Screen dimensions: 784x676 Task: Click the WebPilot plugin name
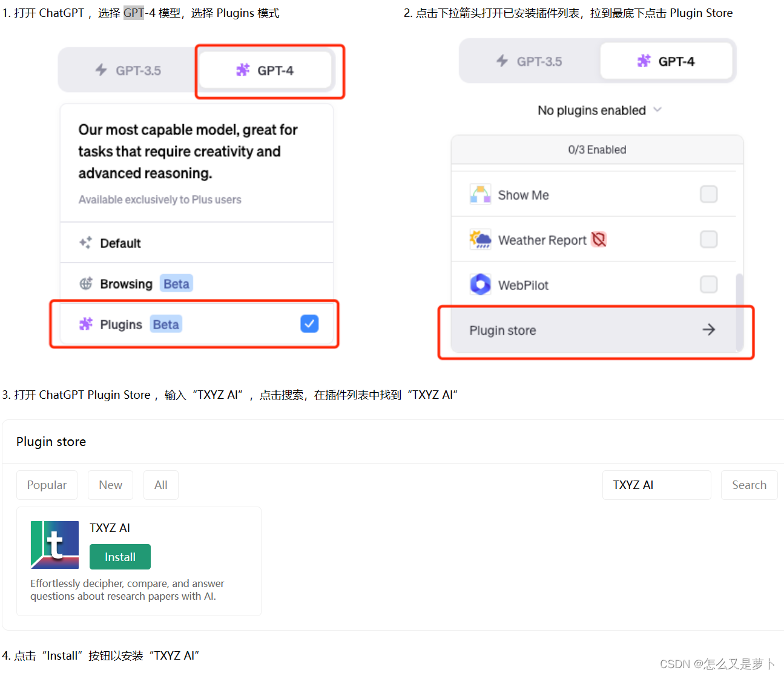[x=523, y=285]
